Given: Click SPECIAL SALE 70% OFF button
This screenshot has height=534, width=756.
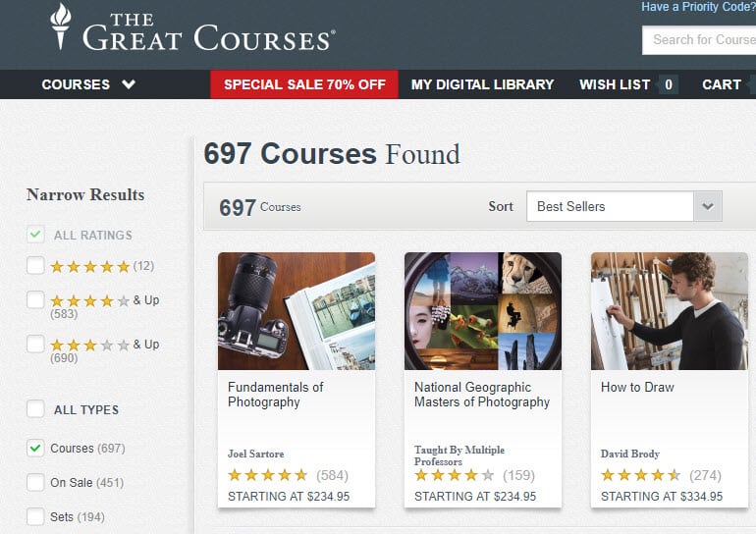Looking at the screenshot, I should coord(304,84).
